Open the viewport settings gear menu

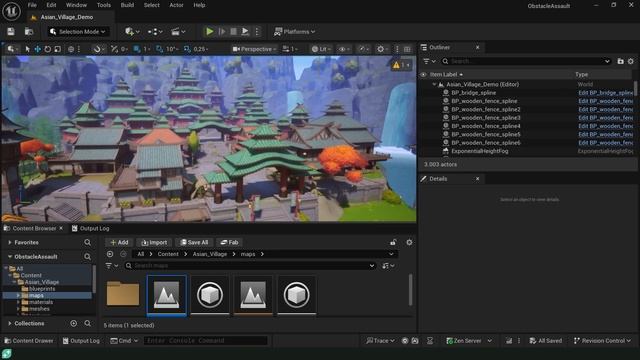(382, 49)
